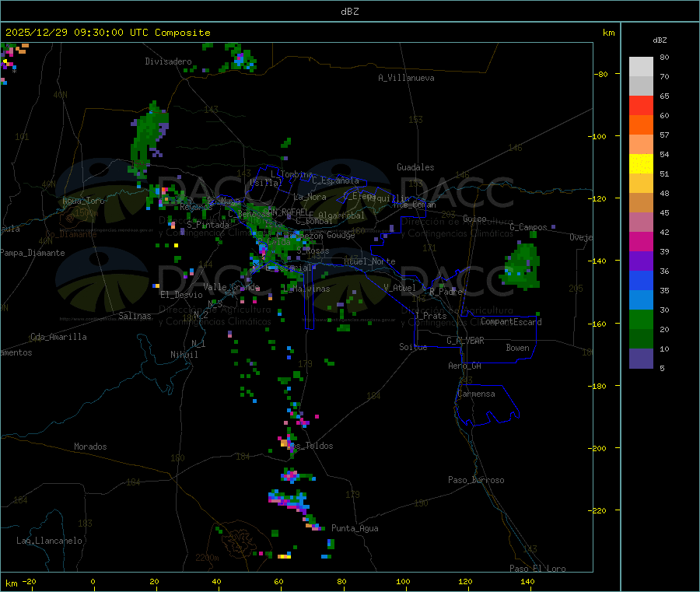Click the S_Pintada map label
This screenshot has height=592, width=700.
click(208, 225)
